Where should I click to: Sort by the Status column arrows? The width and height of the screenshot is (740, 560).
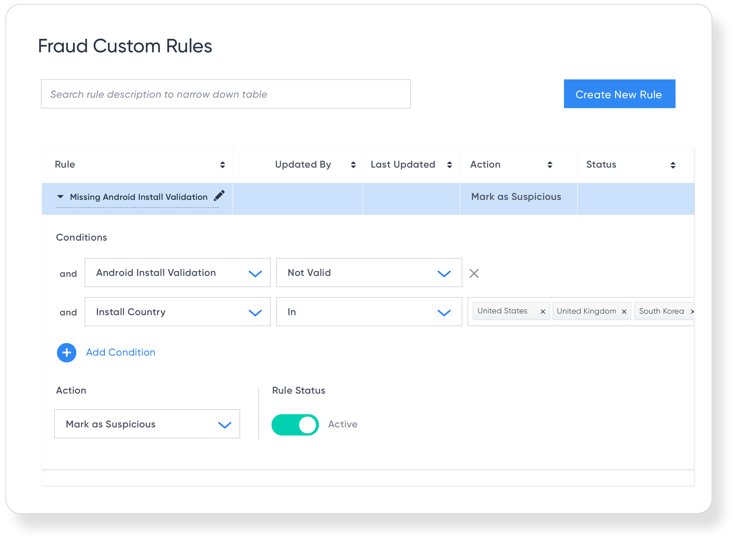click(x=673, y=165)
